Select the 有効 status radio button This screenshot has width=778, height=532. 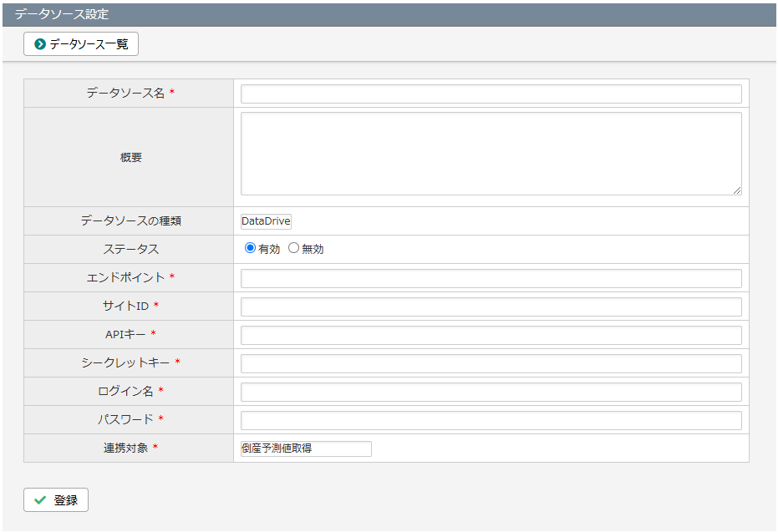click(250, 248)
